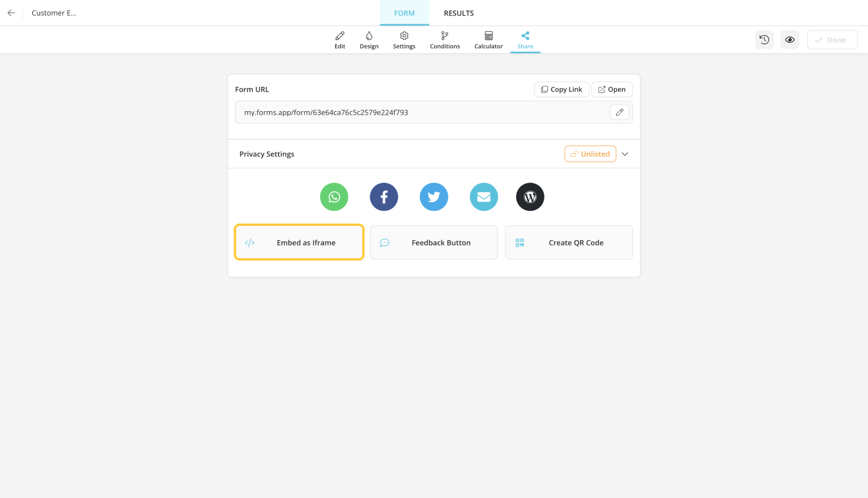Click the Copy Link button
Screen dimensions: 868x498
pyautogui.click(x=561, y=89)
